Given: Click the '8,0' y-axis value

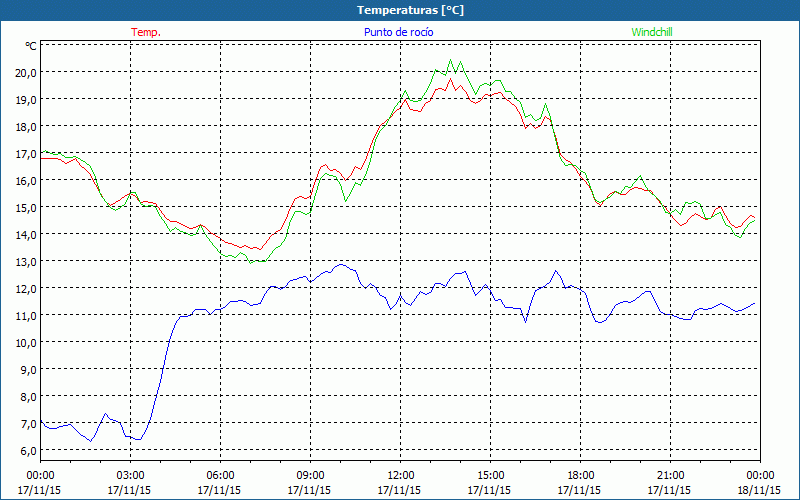Looking at the screenshot, I should point(28,397).
